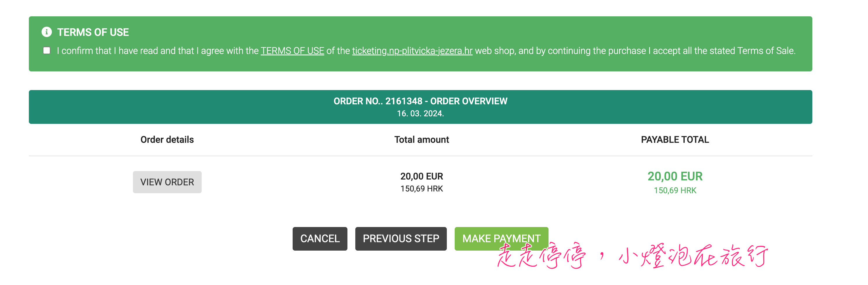Click the order number overview header
This screenshot has width=868, height=285.
pos(420,101)
